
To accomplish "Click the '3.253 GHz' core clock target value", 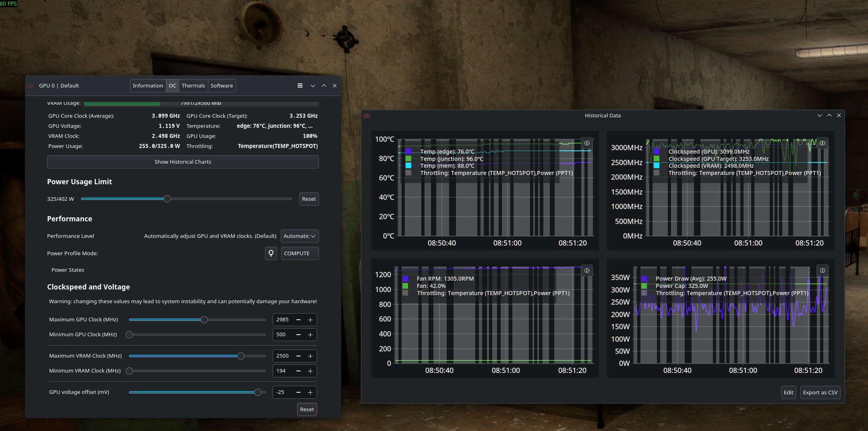I will [304, 116].
